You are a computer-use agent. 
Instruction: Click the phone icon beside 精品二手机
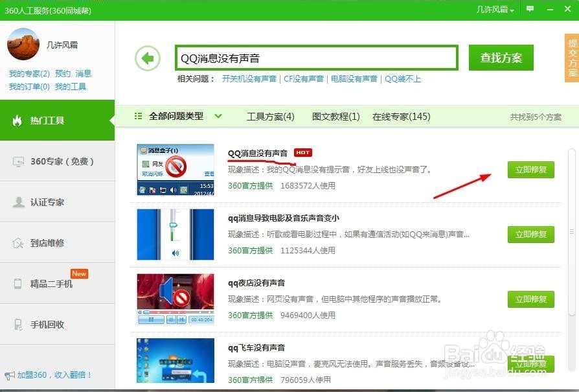[17, 283]
